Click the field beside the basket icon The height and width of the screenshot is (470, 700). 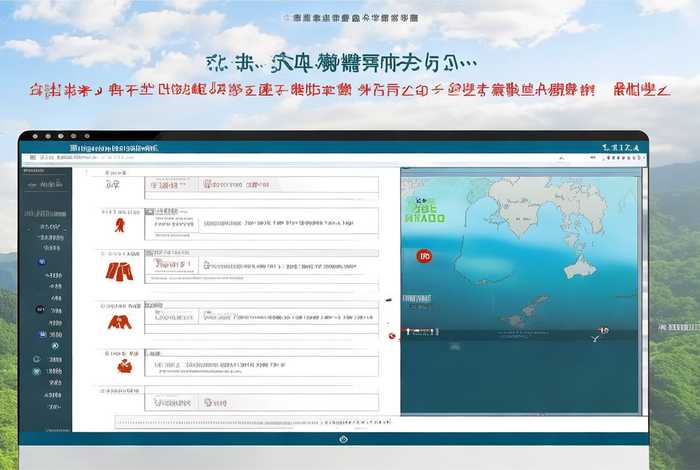click(x=262, y=364)
